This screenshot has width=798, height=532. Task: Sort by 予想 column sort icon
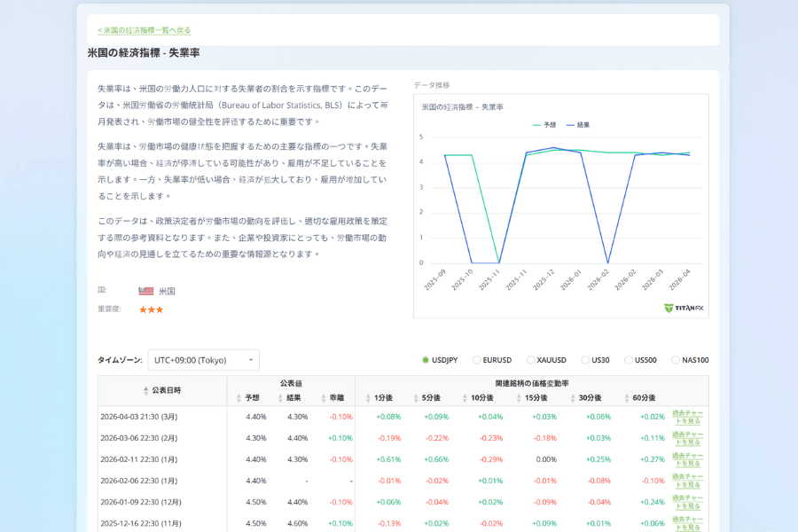pyautogui.click(x=239, y=398)
